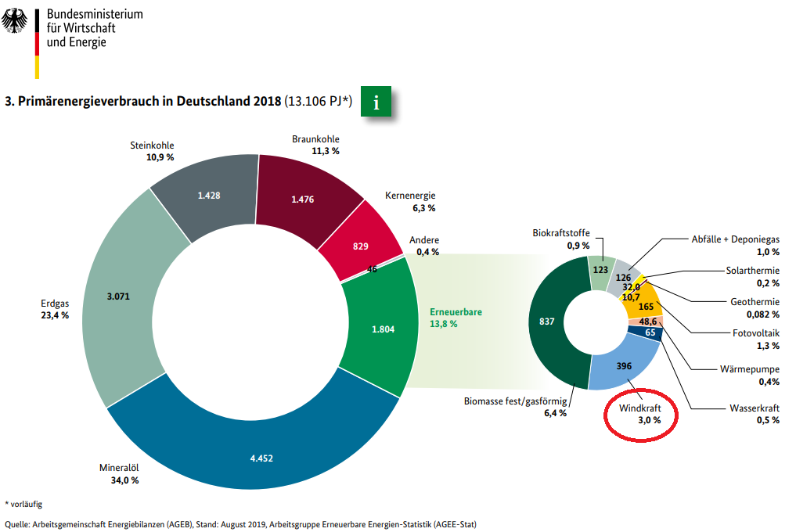Select the yellow Fotovoltaik segment showing 165
Viewport: 796px width, 532px height.
pos(647,307)
